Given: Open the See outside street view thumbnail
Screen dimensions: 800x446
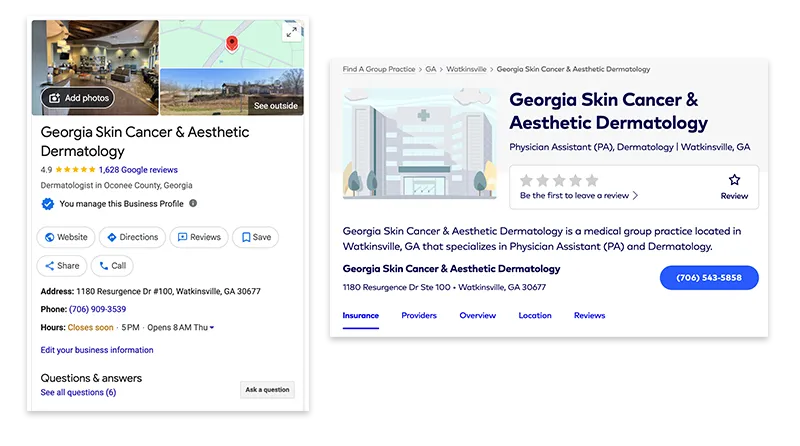Looking at the screenshot, I should pyautogui.click(x=232, y=92).
